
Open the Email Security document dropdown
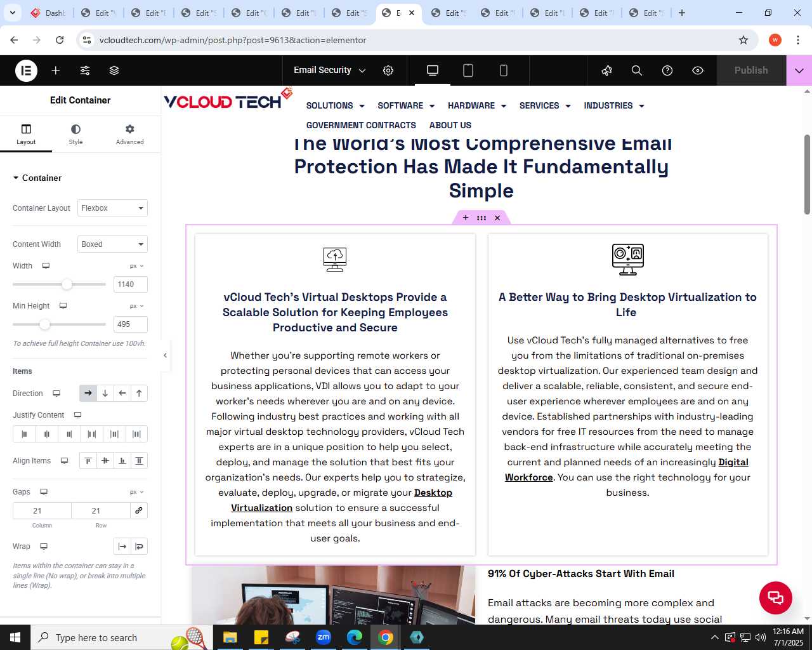[329, 70]
